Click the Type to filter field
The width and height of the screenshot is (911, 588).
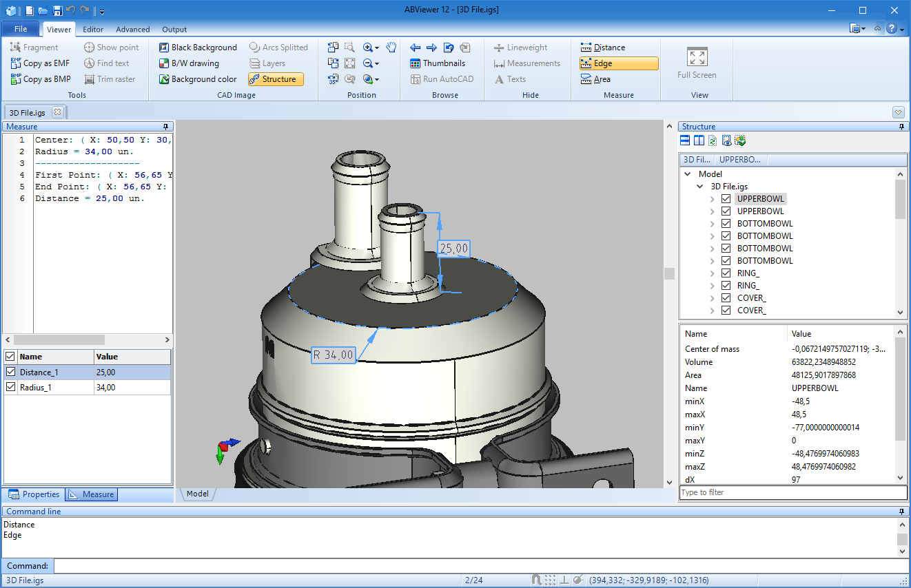pyautogui.click(x=792, y=492)
